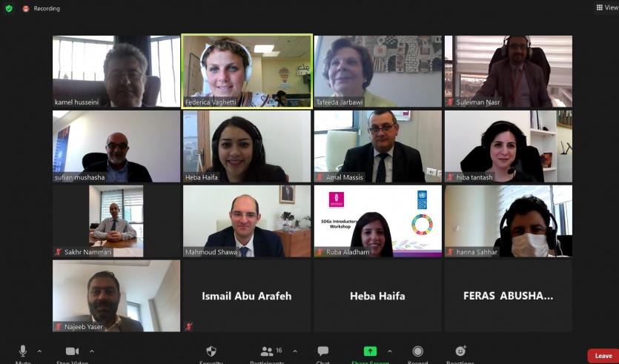Viewport: 619px width, 364px height.
Task: Toggle the Mute microphone button
Action: 23,351
